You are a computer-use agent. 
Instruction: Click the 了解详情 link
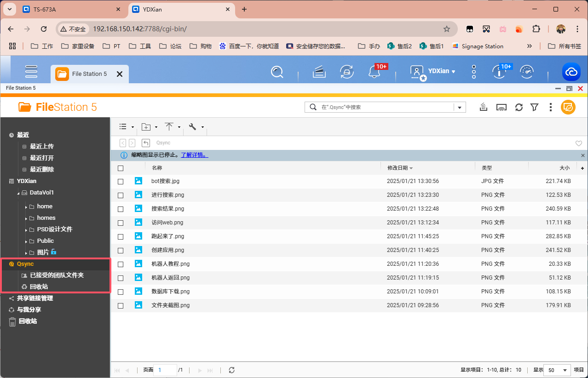tap(194, 155)
